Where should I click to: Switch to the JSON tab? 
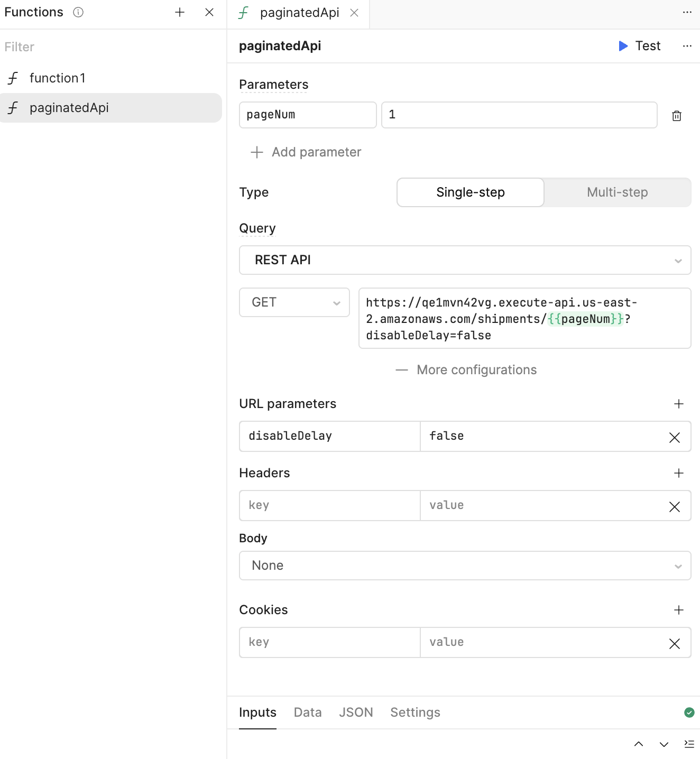click(x=356, y=712)
